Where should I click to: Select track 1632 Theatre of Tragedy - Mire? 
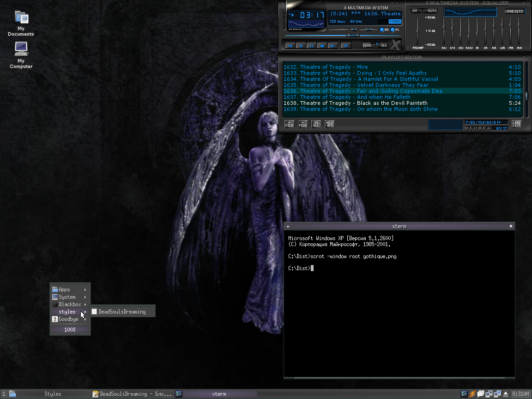click(402, 67)
